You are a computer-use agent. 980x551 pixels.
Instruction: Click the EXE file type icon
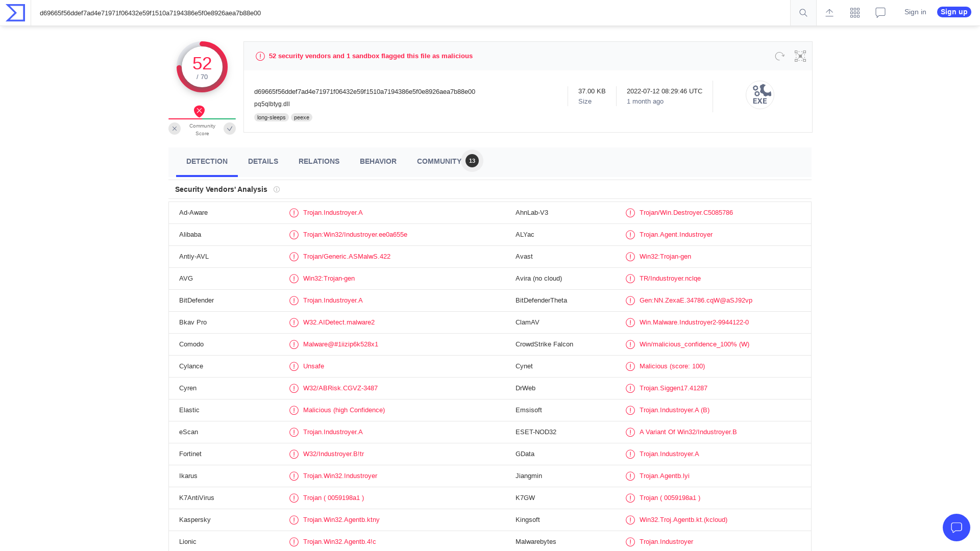coord(760,95)
